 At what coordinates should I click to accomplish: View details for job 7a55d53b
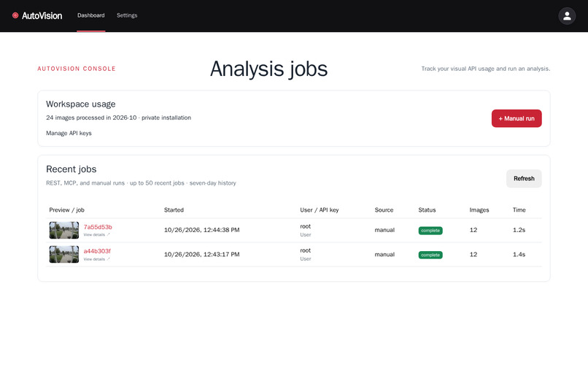pyautogui.click(x=96, y=235)
